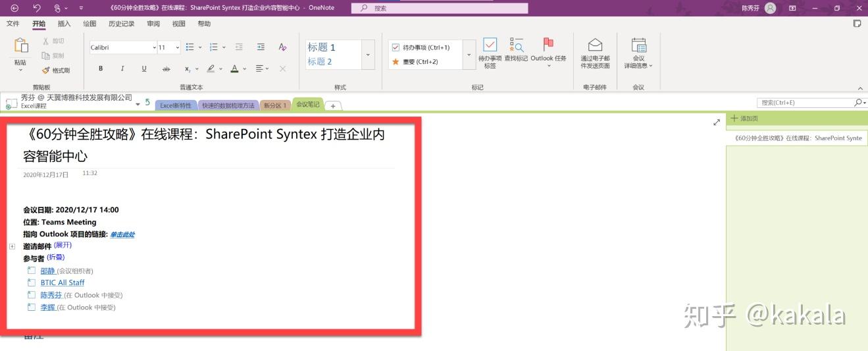The width and height of the screenshot is (868, 351).
Task: Increase indent of paragraph
Action: click(x=261, y=47)
